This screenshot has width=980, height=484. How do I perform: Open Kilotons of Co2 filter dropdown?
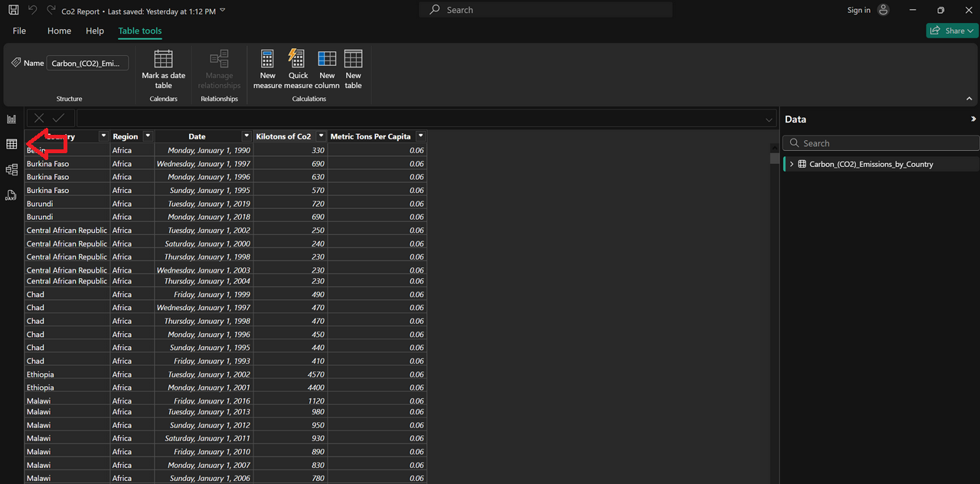click(x=321, y=136)
